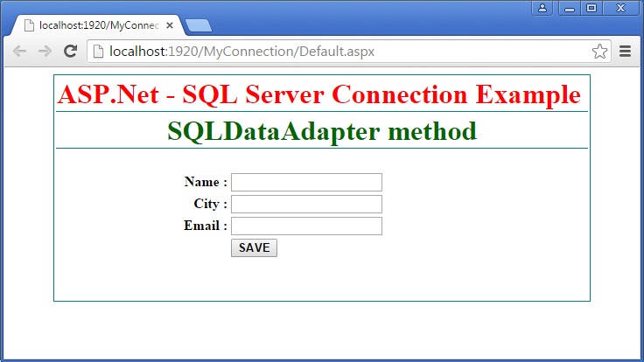The width and height of the screenshot is (644, 362).
Task: Go back using the browser back arrow
Action: (x=19, y=52)
